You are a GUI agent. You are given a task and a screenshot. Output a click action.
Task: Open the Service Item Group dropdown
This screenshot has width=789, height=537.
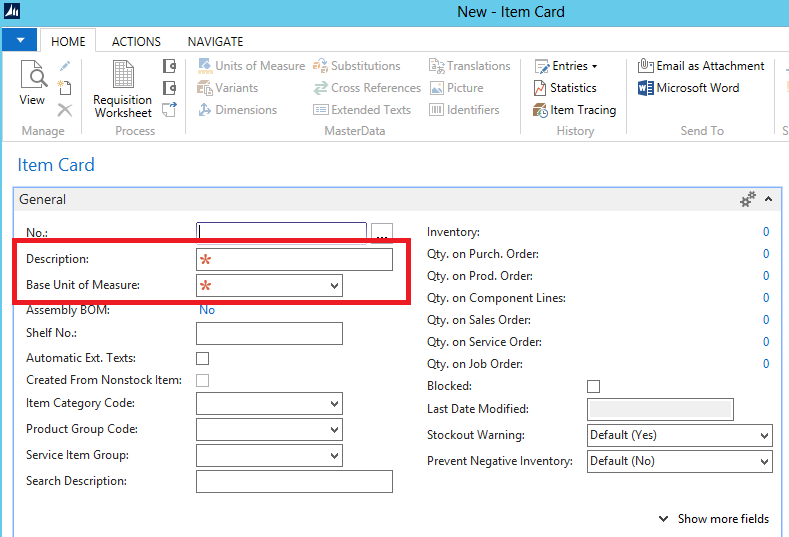pos(334,456)
